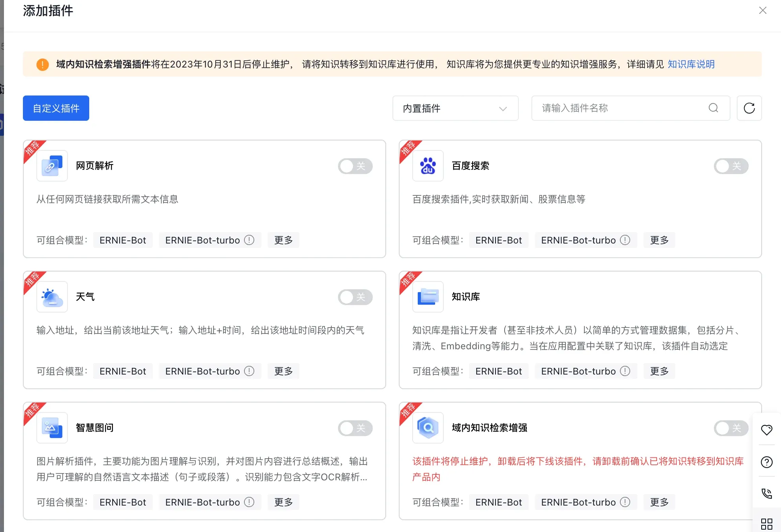Click the 天气 weather plugin icon
Image resolution: width=781 pixels, height=532 pixels.
pos(52,297)
